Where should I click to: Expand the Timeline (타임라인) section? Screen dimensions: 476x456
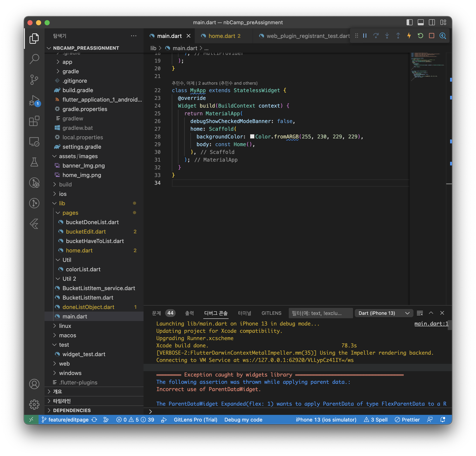[94, 401]
